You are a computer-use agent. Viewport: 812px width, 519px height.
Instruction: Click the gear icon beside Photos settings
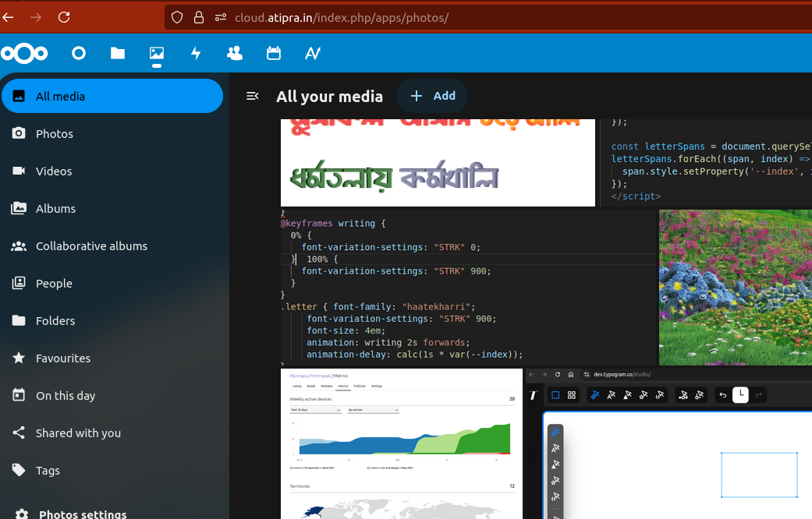point(22,514)
